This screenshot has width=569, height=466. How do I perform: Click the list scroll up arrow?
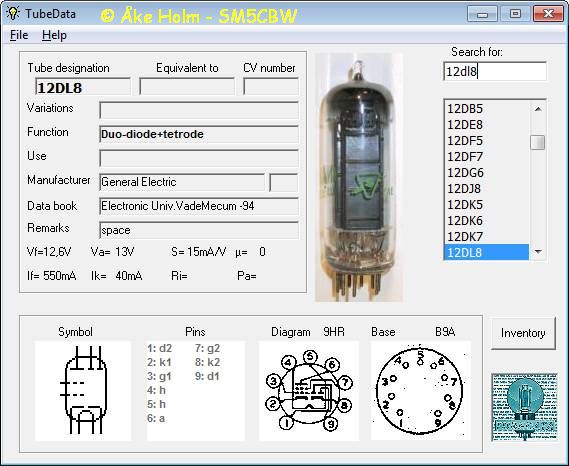point(538,109)
